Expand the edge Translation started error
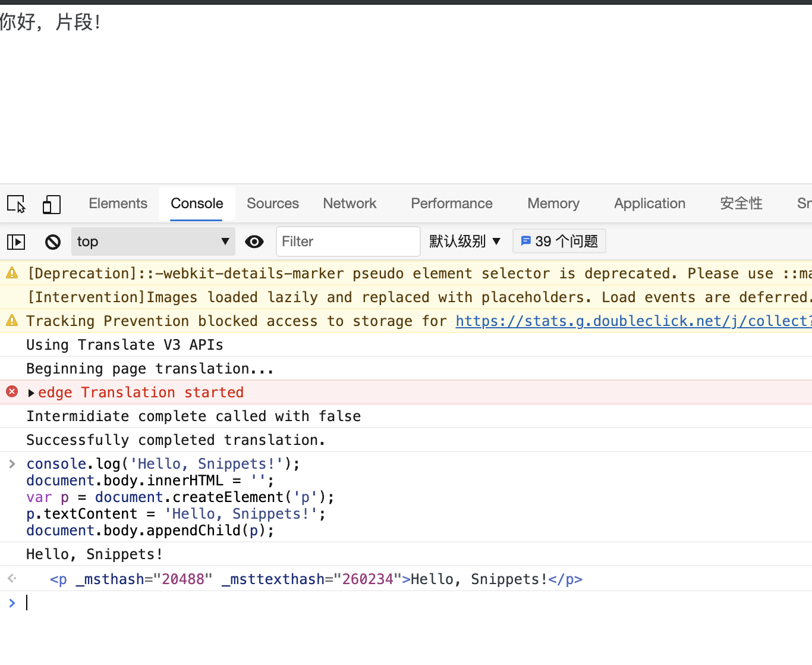This screenshot has height=665, width=812. tap(32, 393)
